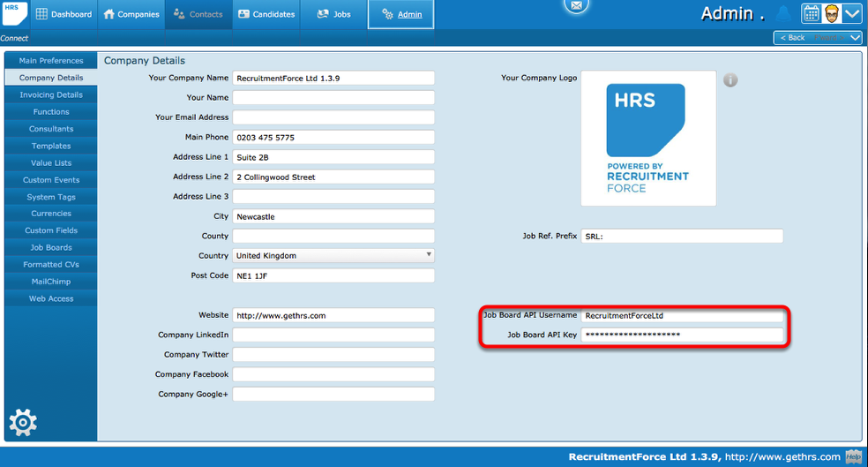
Task: Open the calendar icon
Action: (811, 14)
